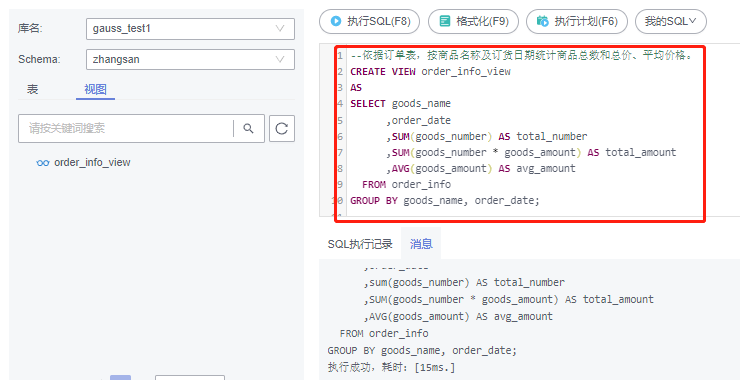Click the play icon in 执行SQL button
740x380 pixels.
336,21
